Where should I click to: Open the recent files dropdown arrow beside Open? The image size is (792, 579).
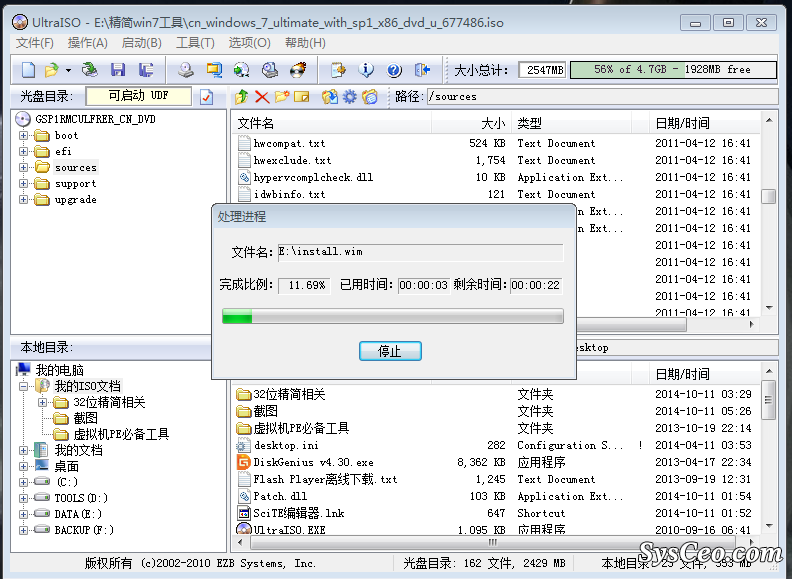coord(68,70)
